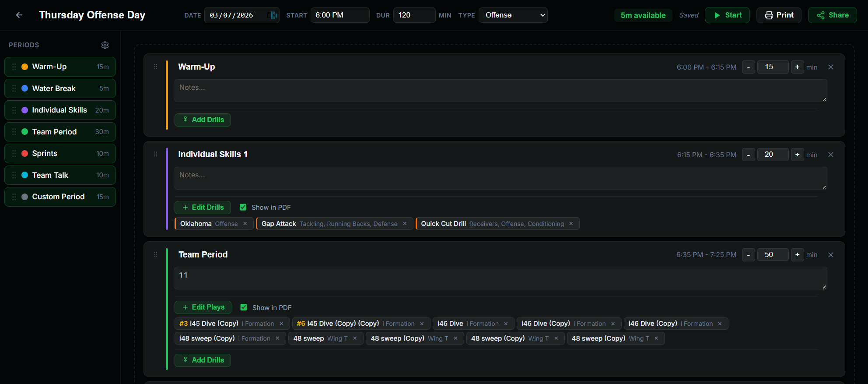Screen dimensions: 868x384
Task: Increase Individual Skills 1 duration
Action: (x=797, y=155)
